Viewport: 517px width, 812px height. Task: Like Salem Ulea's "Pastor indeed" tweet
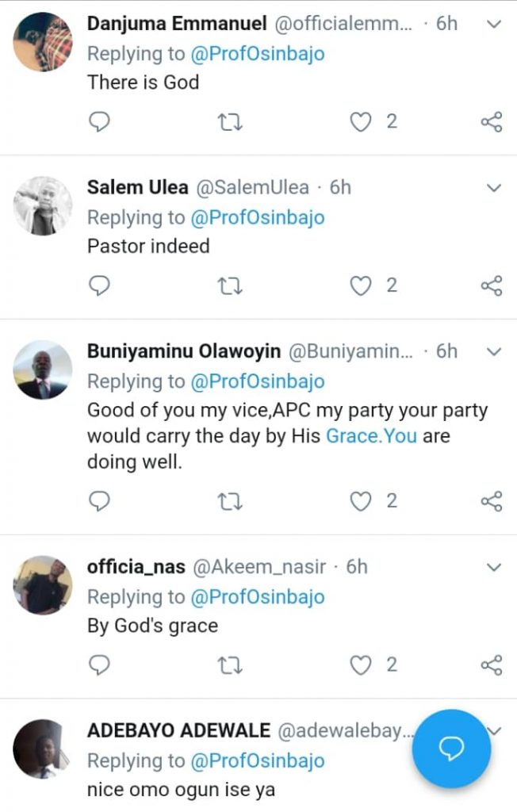coord(362,285)
